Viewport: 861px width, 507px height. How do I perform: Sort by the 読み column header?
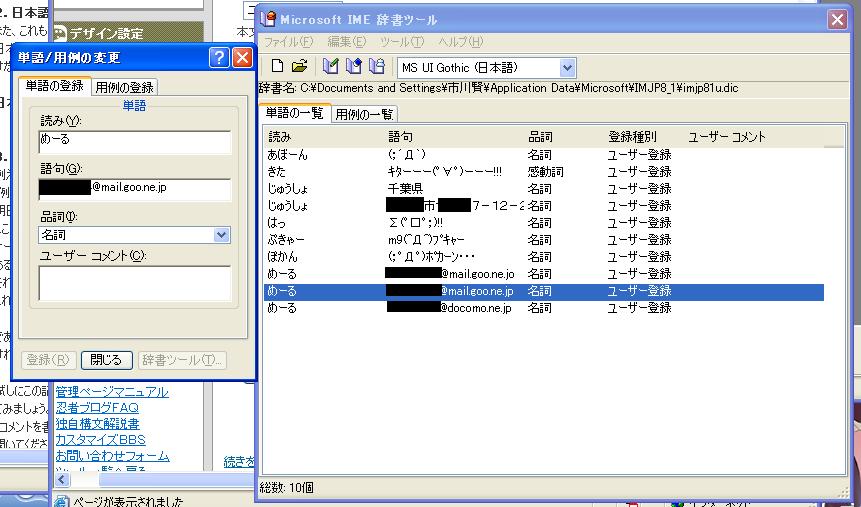[x=325, y=137]
